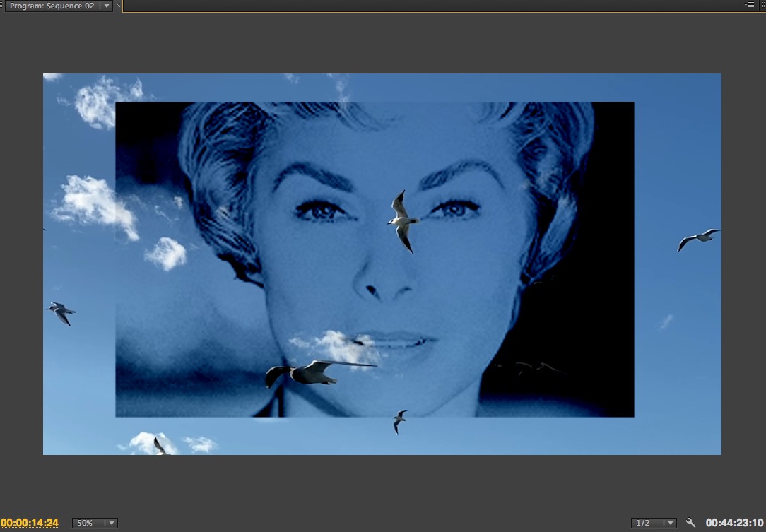
Task: Open the Program Monitor panel menu icon
Action: (749, 5)
